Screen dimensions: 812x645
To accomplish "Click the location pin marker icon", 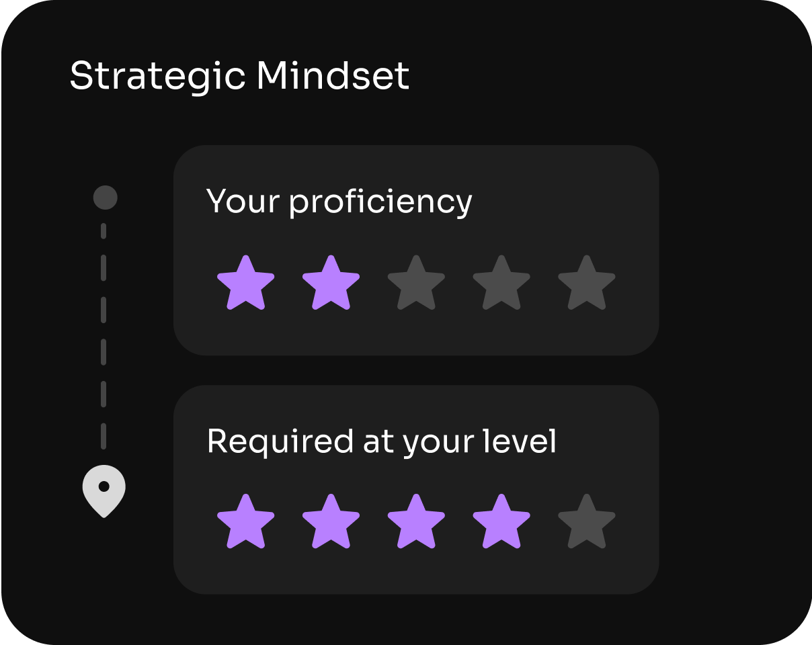I will pos(104,489).
